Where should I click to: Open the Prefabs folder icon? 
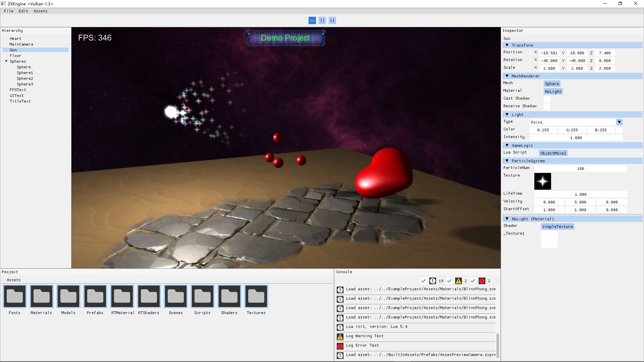[95, 296]
